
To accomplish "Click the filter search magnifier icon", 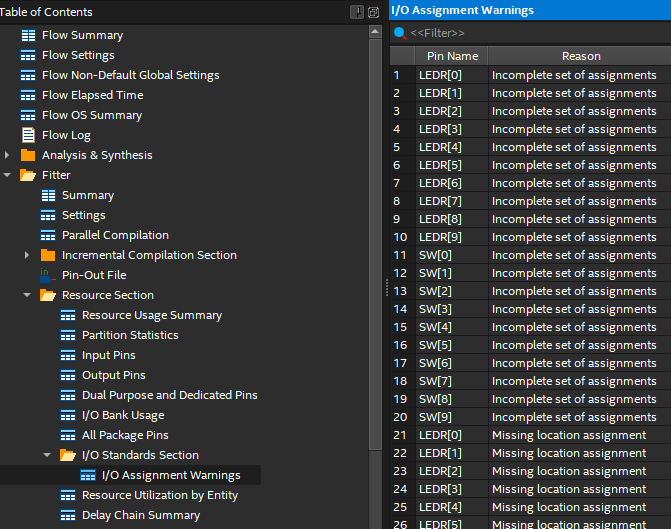I will [x=399, y=33].
